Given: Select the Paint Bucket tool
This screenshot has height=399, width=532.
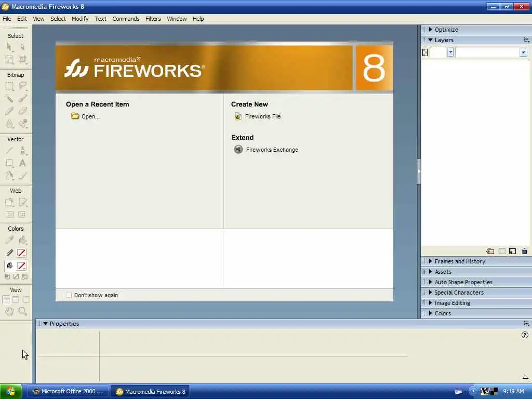Looking at the screenshot, I should pyautogui.click(x=22, y=240).
